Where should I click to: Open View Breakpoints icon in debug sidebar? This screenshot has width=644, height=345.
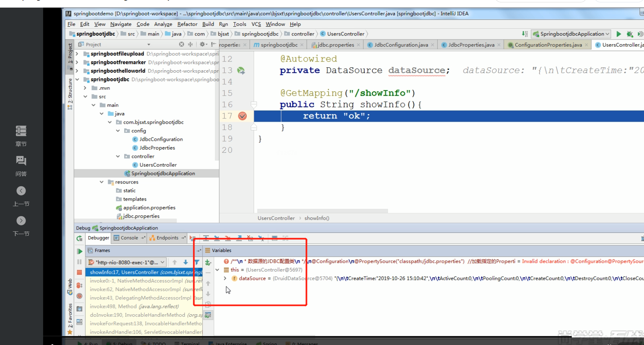[x=79, y=286]
